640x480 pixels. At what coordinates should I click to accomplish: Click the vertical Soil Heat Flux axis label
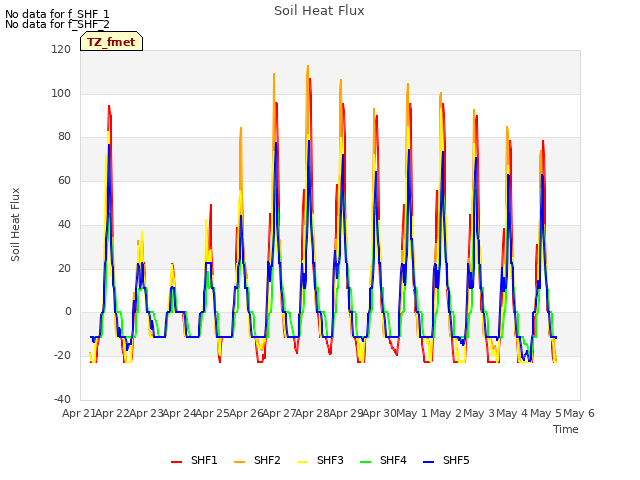pos(15,225)
